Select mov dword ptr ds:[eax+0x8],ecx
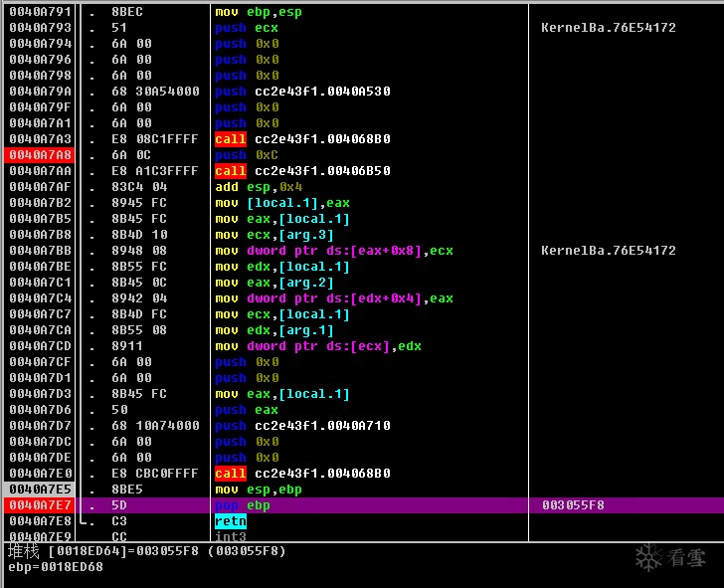Image resolution: width=724 pixels, height=588 pixels. tap(334, 251)
